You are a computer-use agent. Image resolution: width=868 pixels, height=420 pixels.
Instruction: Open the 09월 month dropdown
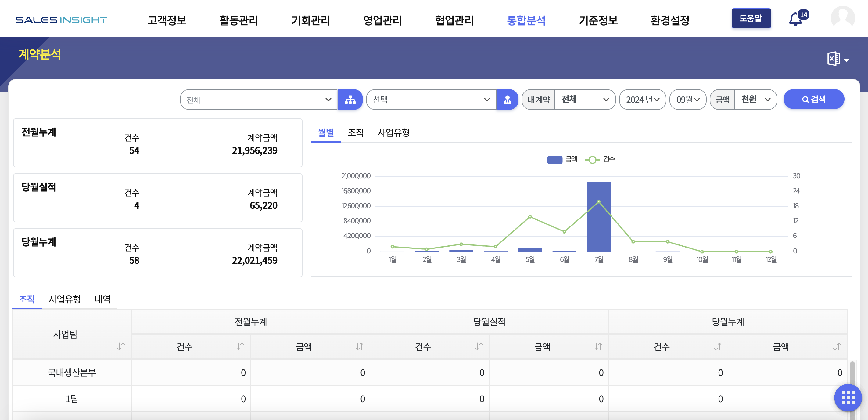(x=688, y=100)
